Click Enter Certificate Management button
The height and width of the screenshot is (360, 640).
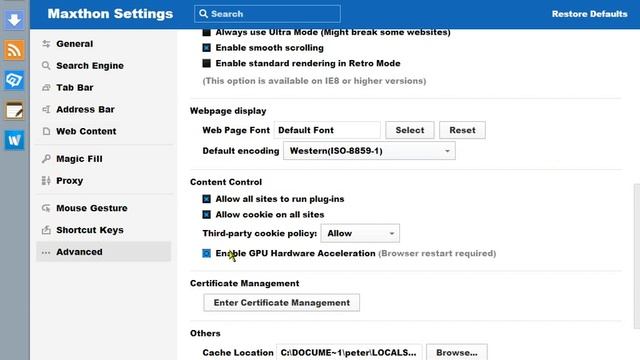[x=282, y=303]
